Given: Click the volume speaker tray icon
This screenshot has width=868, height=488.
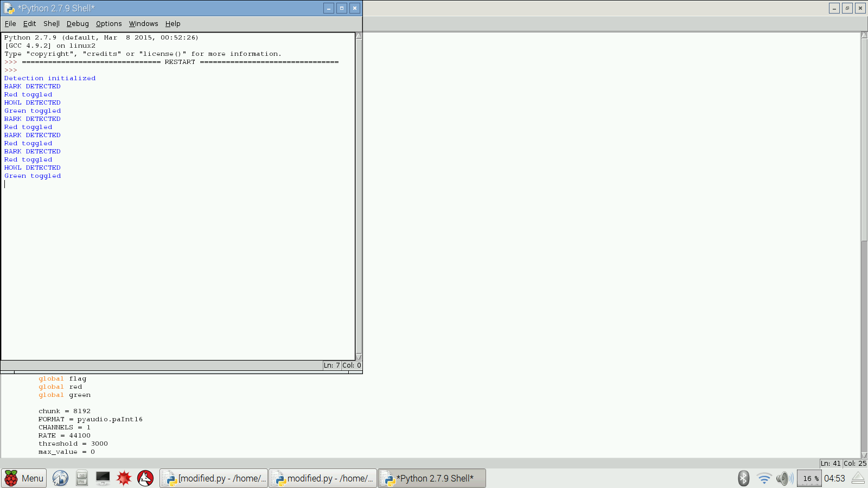Looking at the screenshot, I should [x=784, y=478].
